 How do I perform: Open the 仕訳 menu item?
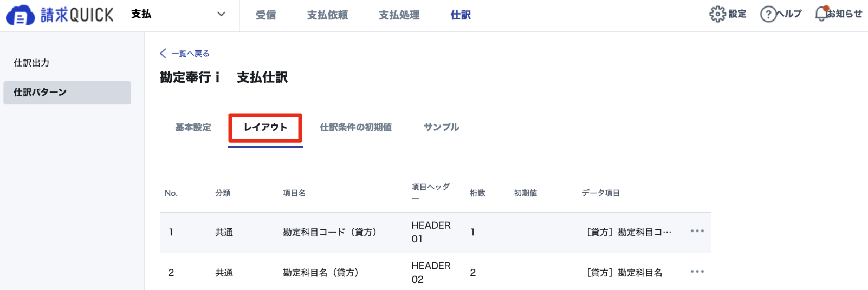(x=461, y=15)
